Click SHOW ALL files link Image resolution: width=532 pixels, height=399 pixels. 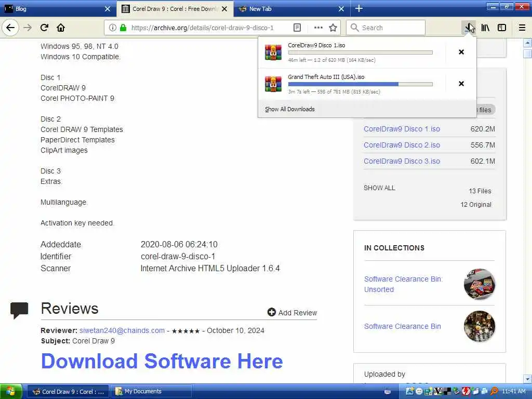pyautogui.click(x=379, y=188)
